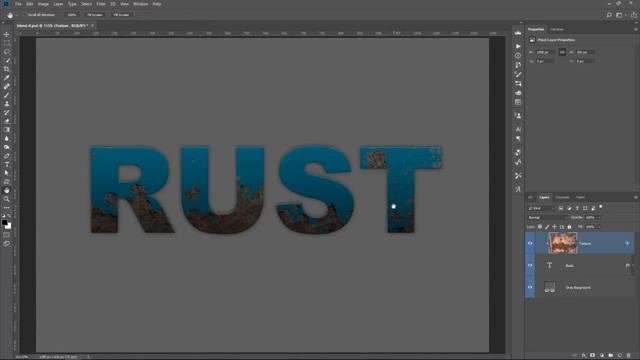Open the File menu
This screenshot has height=360, width=640.
(18, 4)
